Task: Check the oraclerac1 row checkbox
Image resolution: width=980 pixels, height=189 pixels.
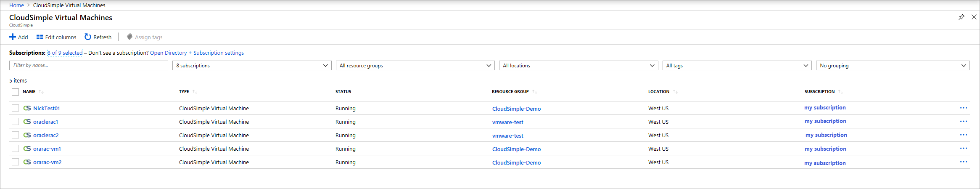Action: (16, 122)
